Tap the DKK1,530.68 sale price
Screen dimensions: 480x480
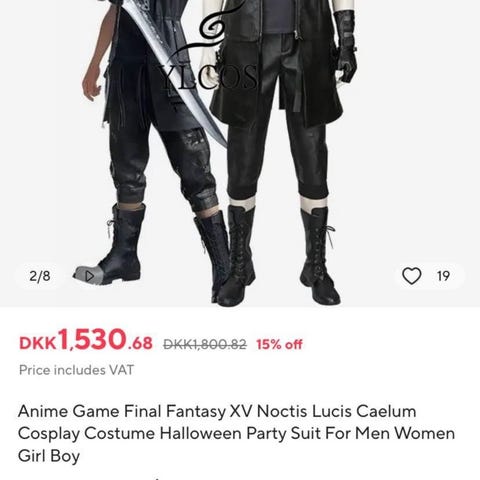pos(86,340)
